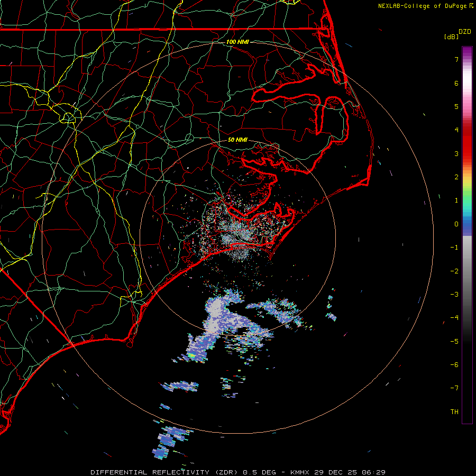
Task: Click the -4 value on the dB scale
Action: 454,318
